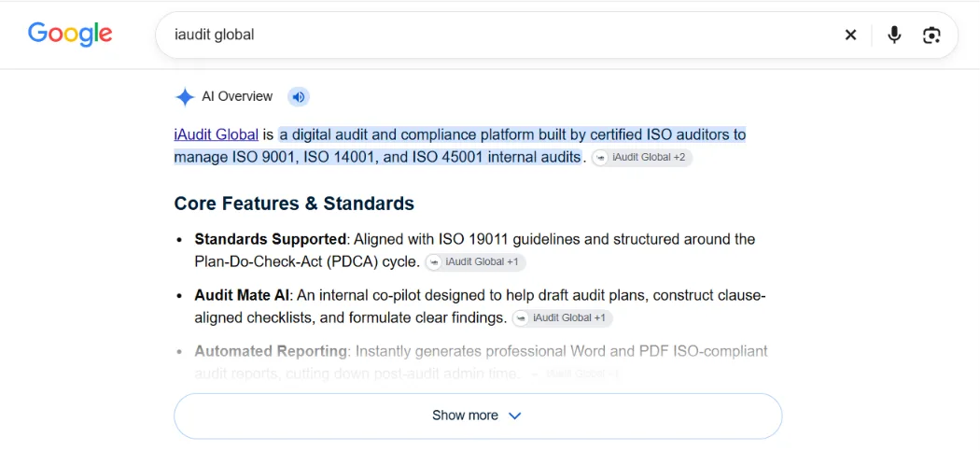Clear the search box with X icon
980x451 pixels.
click(850, 35)
